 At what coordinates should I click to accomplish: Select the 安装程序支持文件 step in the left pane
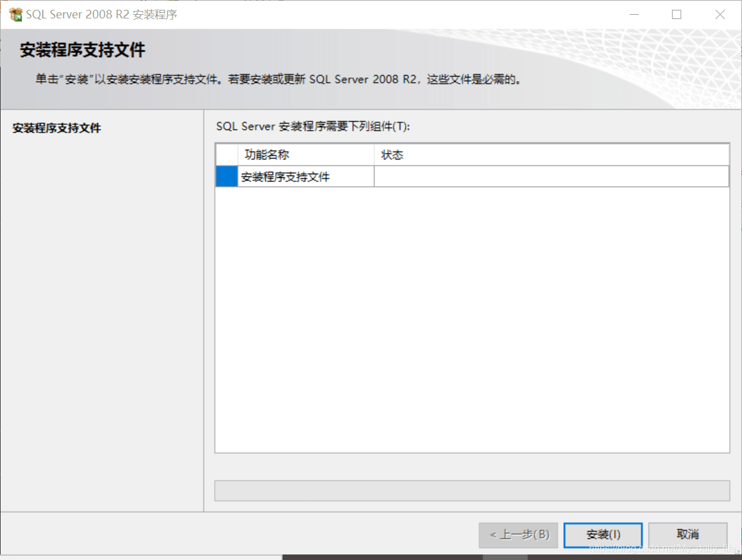pos(57,128)
